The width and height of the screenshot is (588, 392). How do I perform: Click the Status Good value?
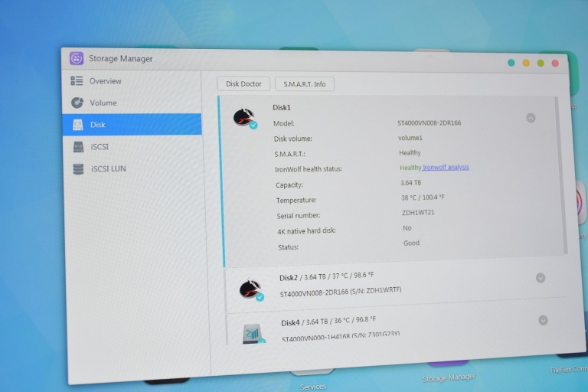(411, 243)
